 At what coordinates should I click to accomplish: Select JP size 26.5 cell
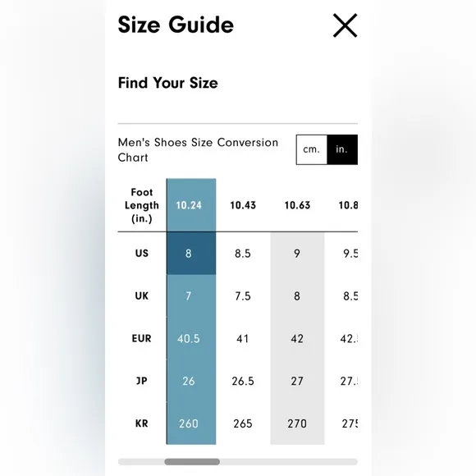(243, 381)
